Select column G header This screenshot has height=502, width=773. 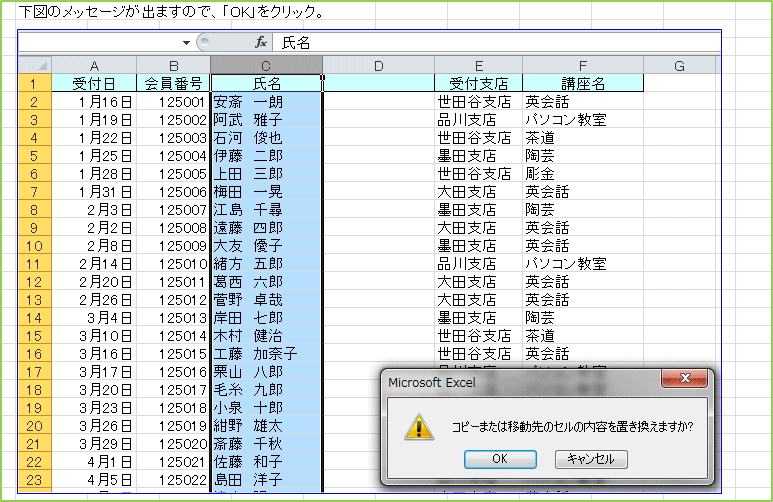[x=679, y=65]
